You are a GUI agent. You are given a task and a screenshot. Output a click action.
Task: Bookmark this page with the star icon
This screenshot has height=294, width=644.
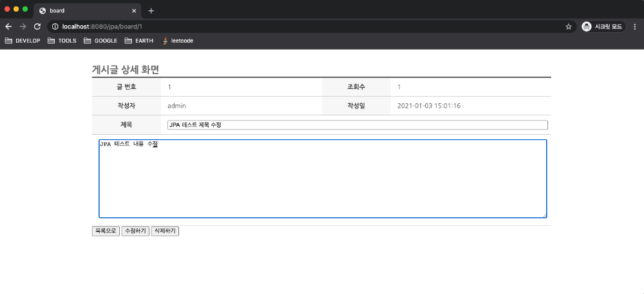569,26
